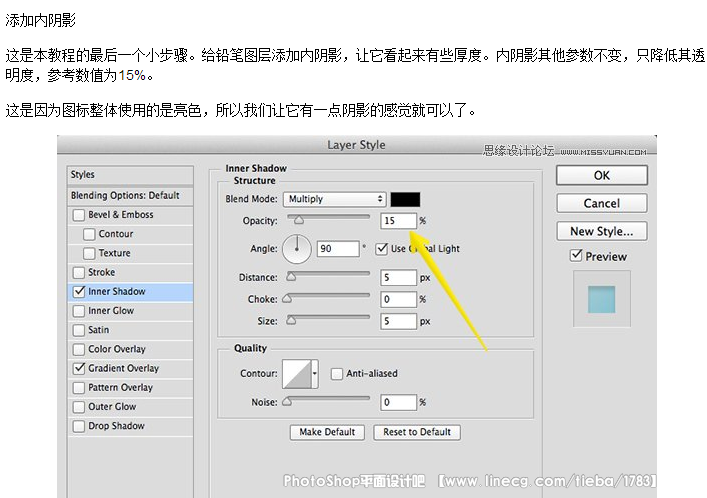Image resolution: width=707 pixels, height=498 pixels.
Task: Click the style preview thumbnail
Action: [x=601, y=300]
